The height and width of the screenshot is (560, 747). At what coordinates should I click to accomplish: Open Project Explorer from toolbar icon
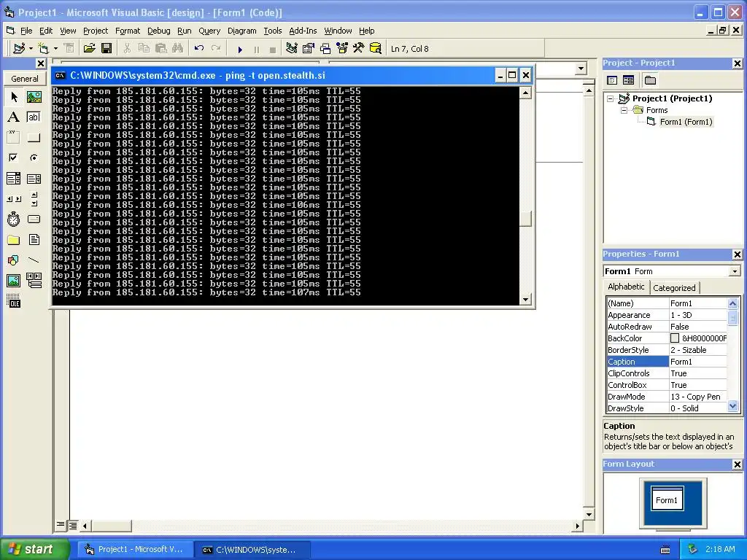(292, 48)
